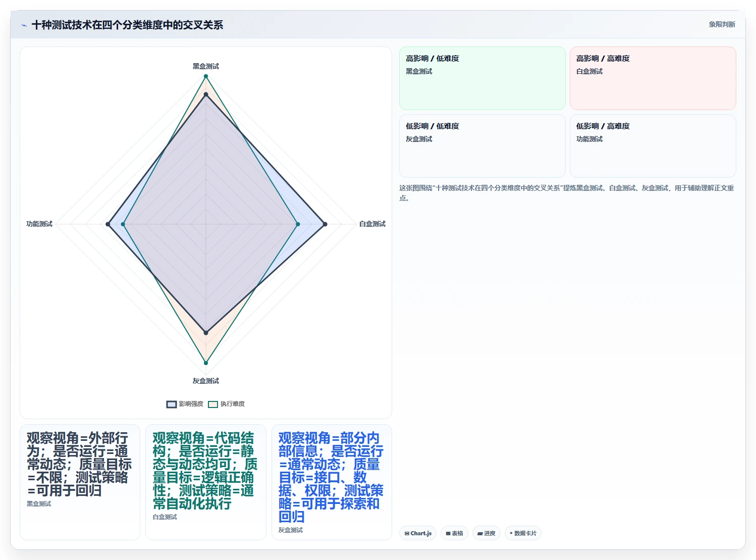Click the 黑盒测试 axis label atop radar

206,66
